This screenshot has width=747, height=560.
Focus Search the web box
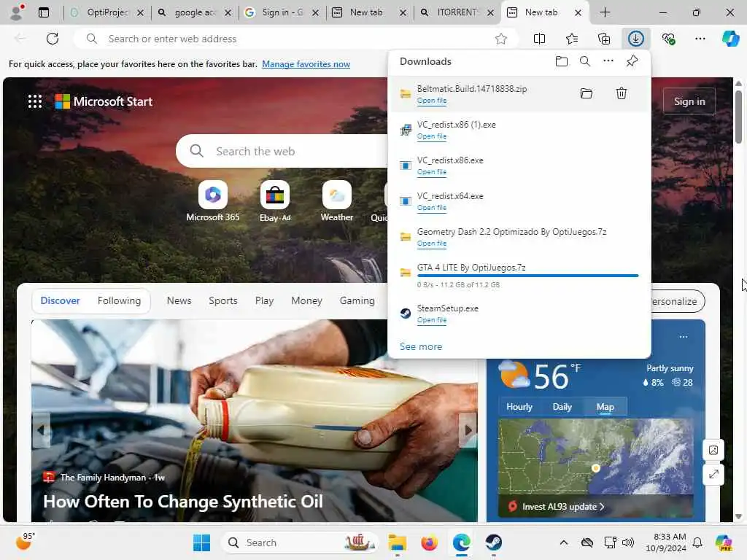pos(281,151)
